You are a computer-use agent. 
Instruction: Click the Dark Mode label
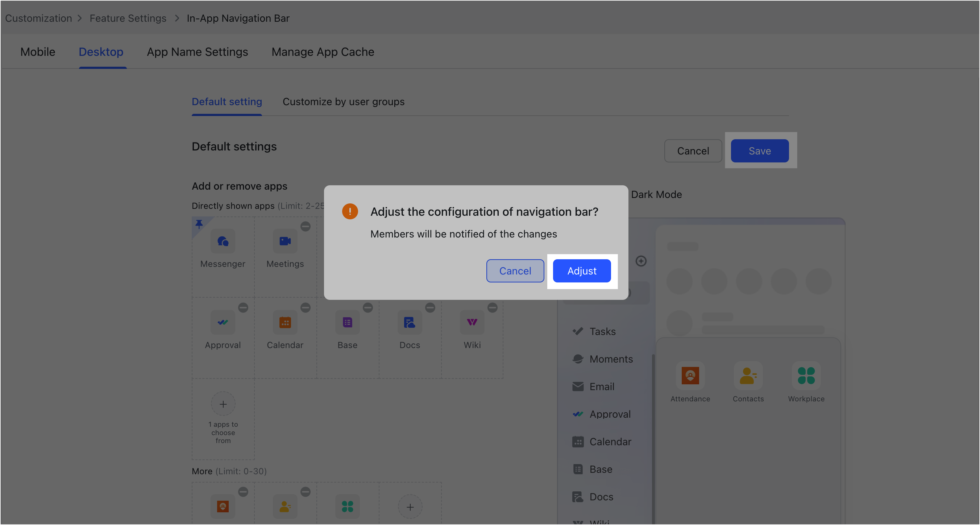(656, 194)
